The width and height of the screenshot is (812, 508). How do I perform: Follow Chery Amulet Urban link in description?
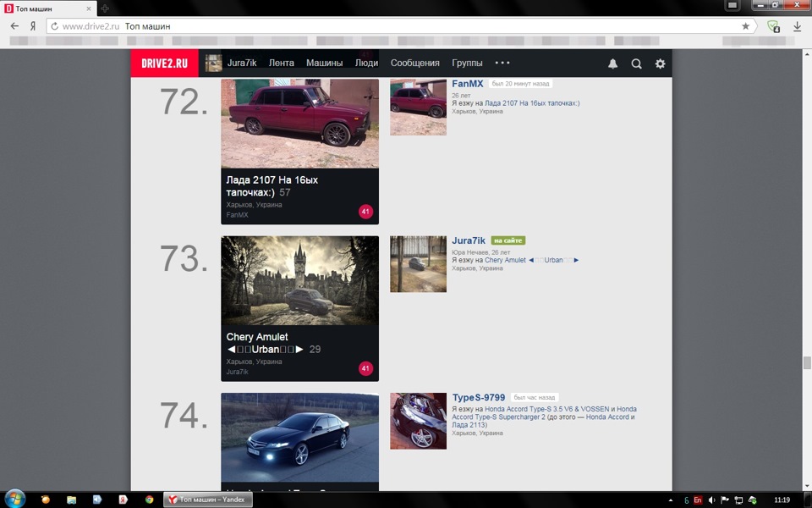(x=531, y=260)
